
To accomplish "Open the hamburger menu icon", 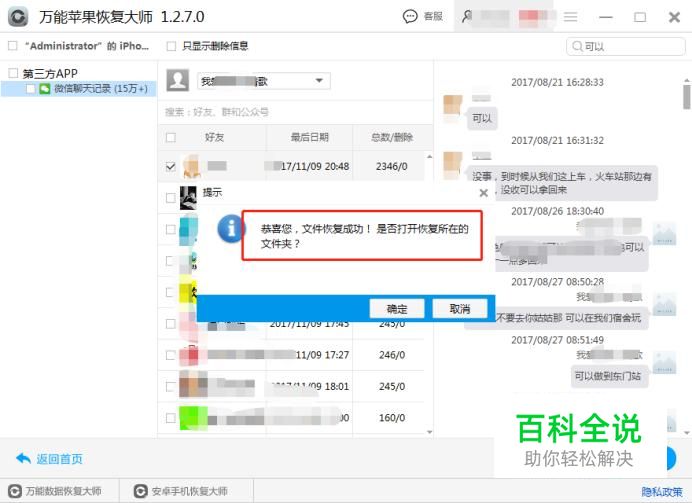I will (571, 17).
